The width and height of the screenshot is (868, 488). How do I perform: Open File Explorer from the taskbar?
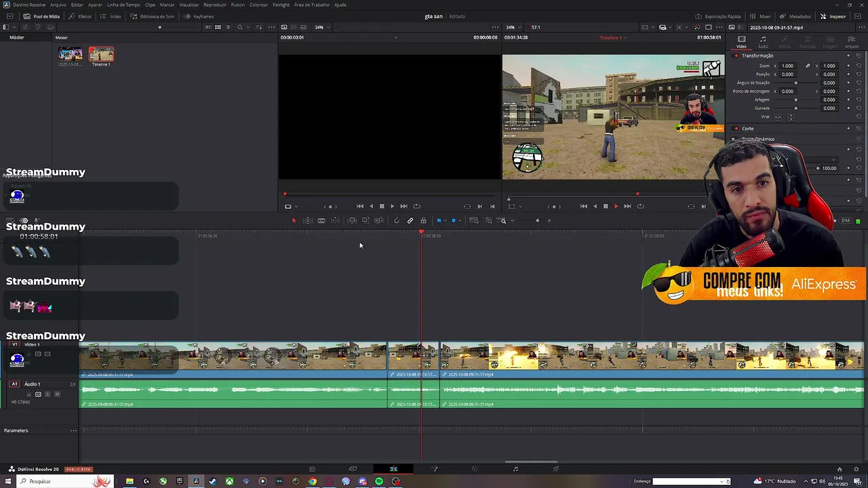130,481
